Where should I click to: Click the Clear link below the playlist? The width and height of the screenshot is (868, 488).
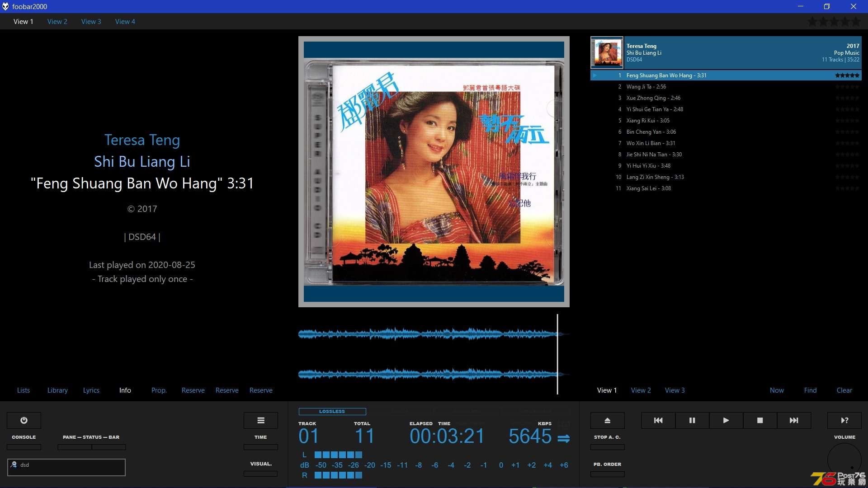click(844, 390)
